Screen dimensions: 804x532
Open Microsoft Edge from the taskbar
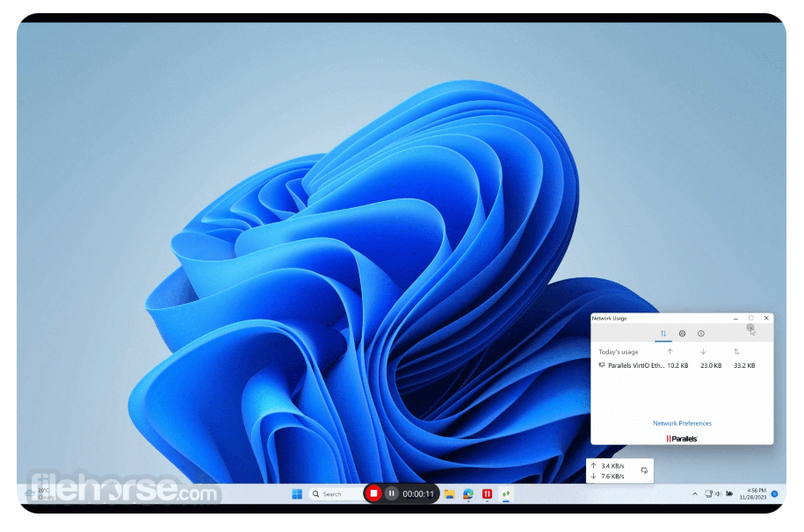[x=468, y=494]
